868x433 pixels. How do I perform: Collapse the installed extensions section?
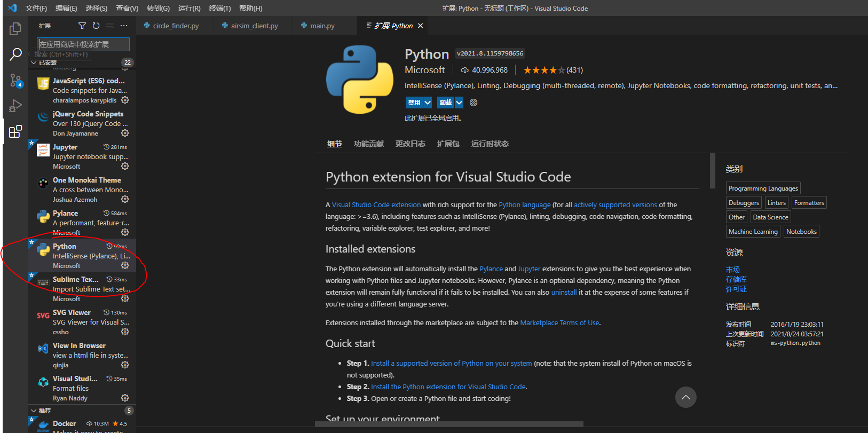point(34,62)
